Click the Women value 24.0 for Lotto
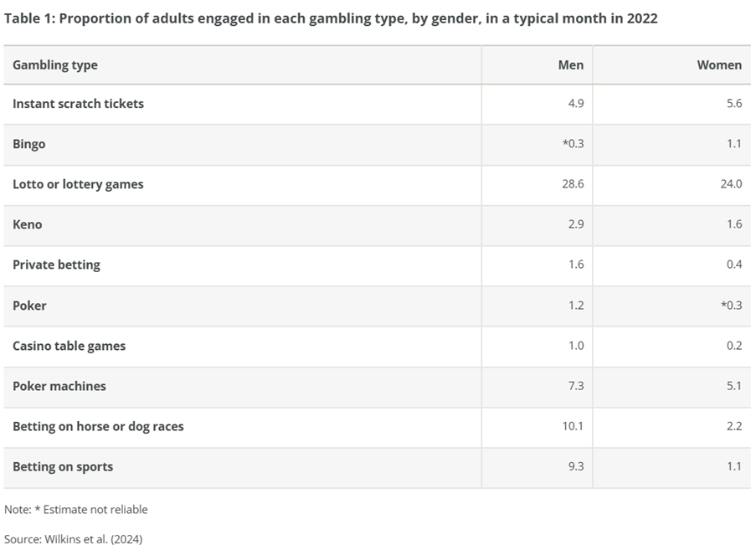Image resolution: width=756 pixels, height=550 pixels. coord(730,184)
